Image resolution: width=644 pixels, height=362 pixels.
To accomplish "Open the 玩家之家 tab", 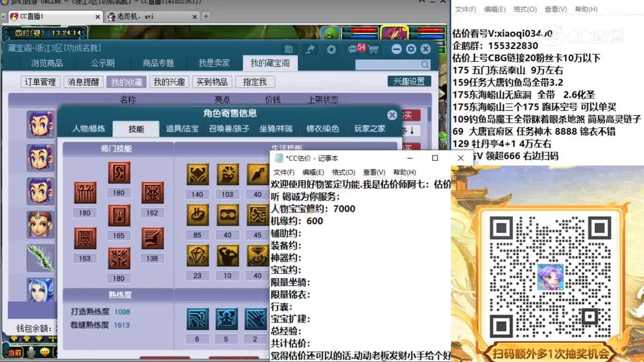I will (369, 129).
